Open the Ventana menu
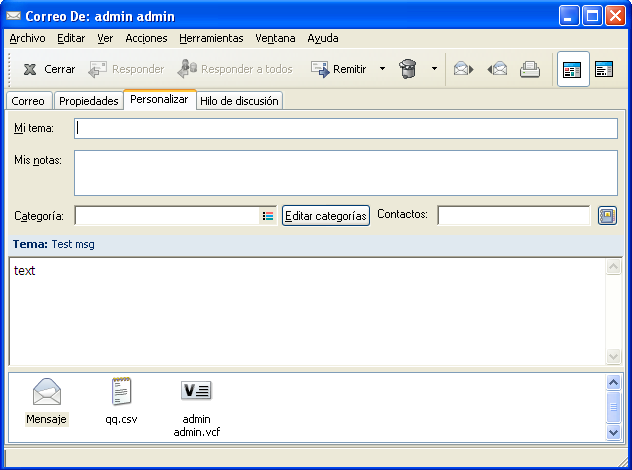 coord(275,38)
